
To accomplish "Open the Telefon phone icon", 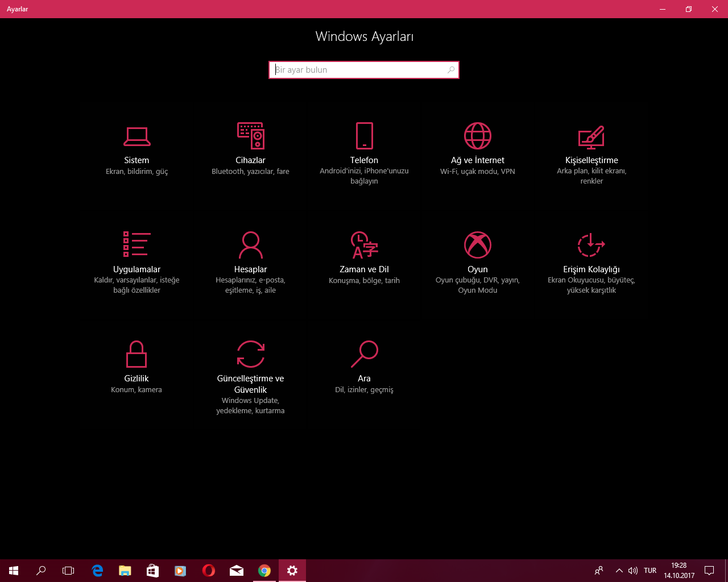I will (x=364, y=136).
